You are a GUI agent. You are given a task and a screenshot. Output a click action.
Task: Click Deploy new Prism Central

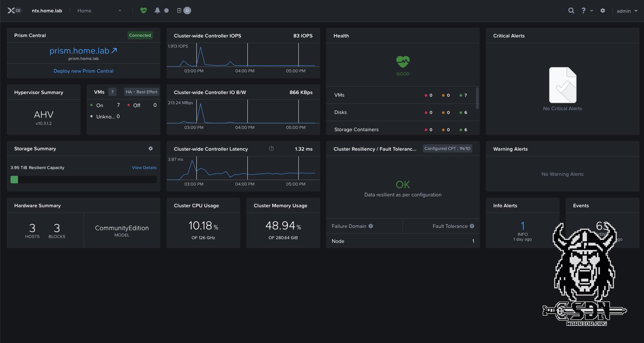83,71
